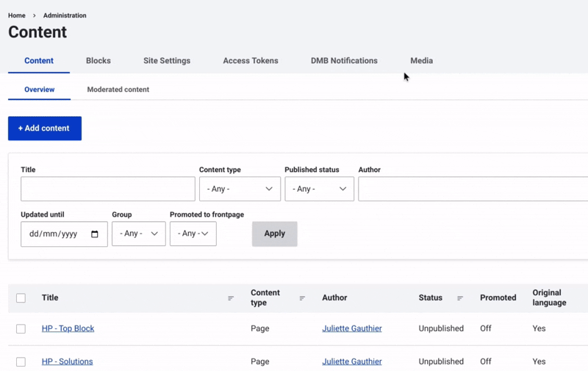This screenshot has height=371, width=588.
Task: Switch to the Blocks tab
Action: pyautogui.click(x=98, y=61)
